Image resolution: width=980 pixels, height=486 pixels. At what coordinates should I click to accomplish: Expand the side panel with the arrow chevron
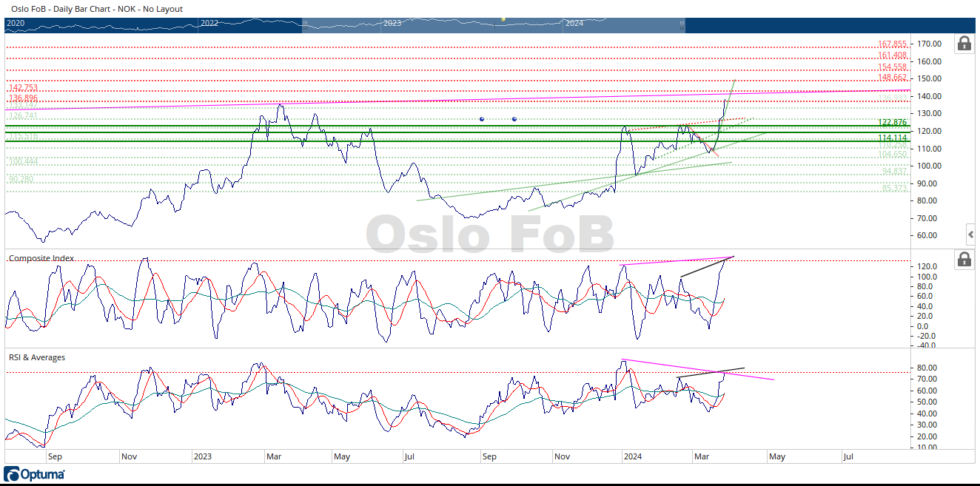tap(971, 234)
